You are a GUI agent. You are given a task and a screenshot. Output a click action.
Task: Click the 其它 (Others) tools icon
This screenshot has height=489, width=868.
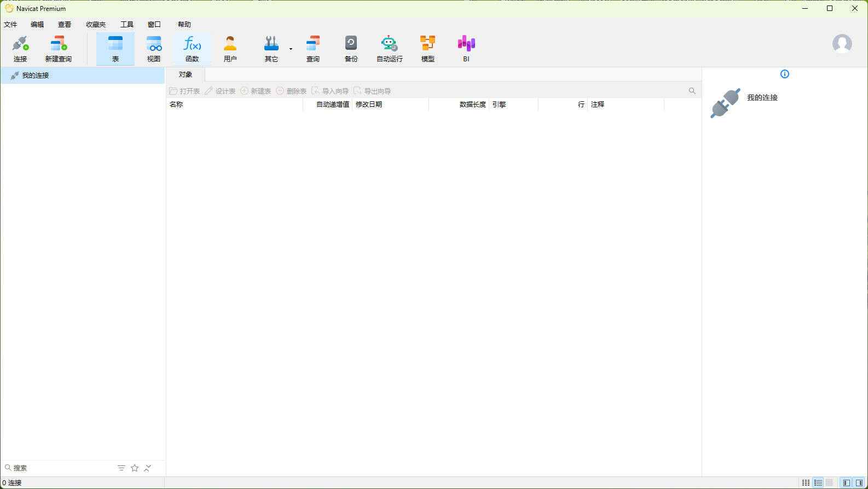(x=271, y=49)
